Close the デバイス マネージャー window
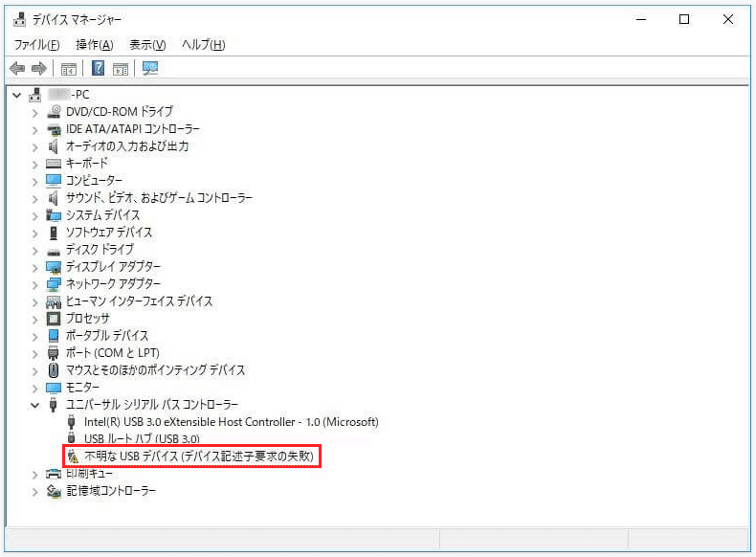The image size is (756, 557). pos(728,19)
